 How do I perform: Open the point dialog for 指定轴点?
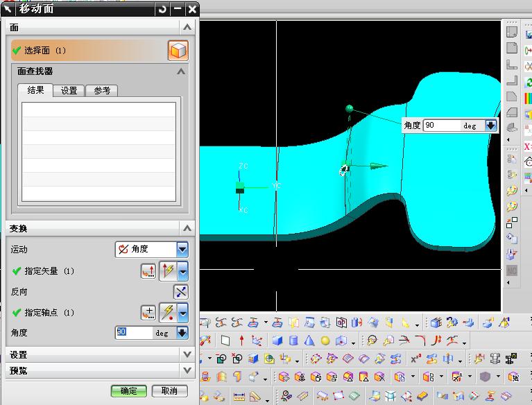click(x=148, y=312)
